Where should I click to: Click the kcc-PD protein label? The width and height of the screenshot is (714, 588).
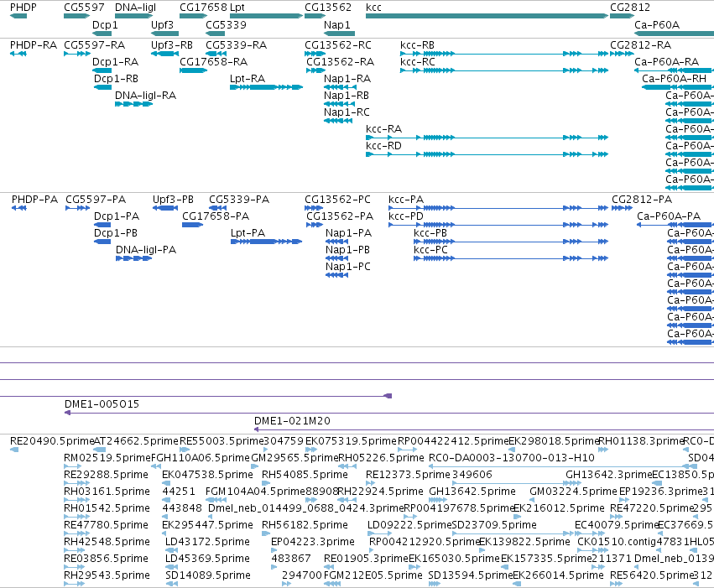click(x=406, y=216)
